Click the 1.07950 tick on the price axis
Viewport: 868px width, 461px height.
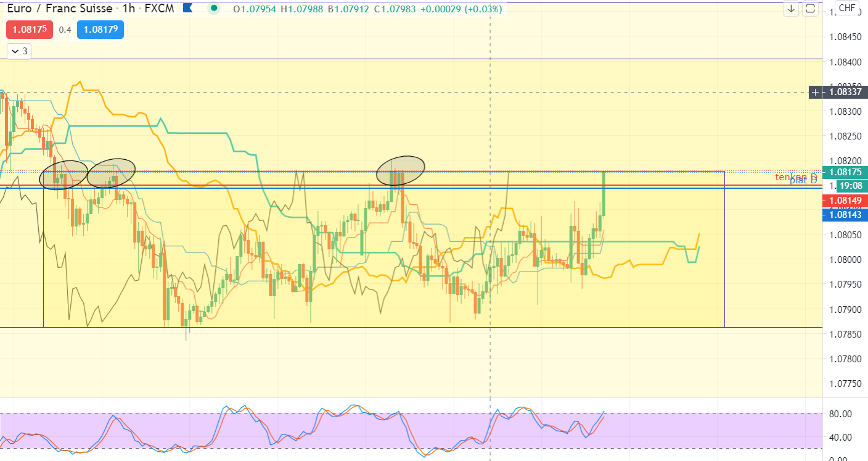846,284
